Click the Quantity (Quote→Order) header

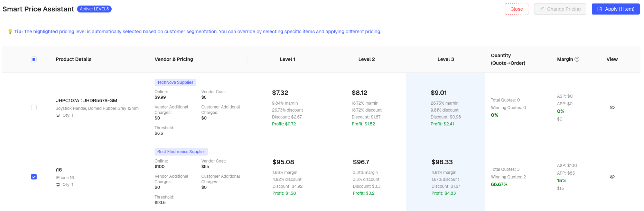point(508,59)
